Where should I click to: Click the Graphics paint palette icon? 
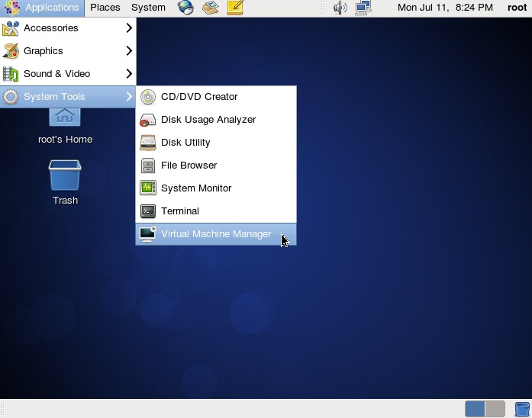[x=11, y=51]
